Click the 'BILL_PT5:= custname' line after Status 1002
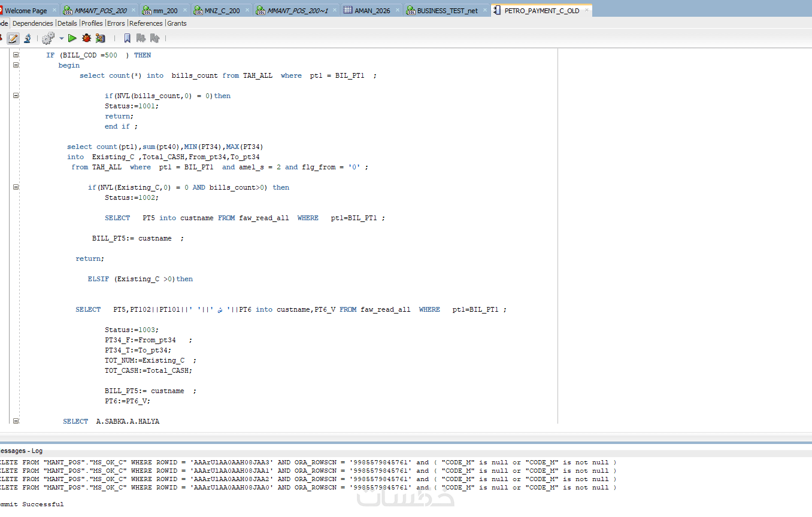This screenshot has width=812, height=517. [x=138, y=238]
